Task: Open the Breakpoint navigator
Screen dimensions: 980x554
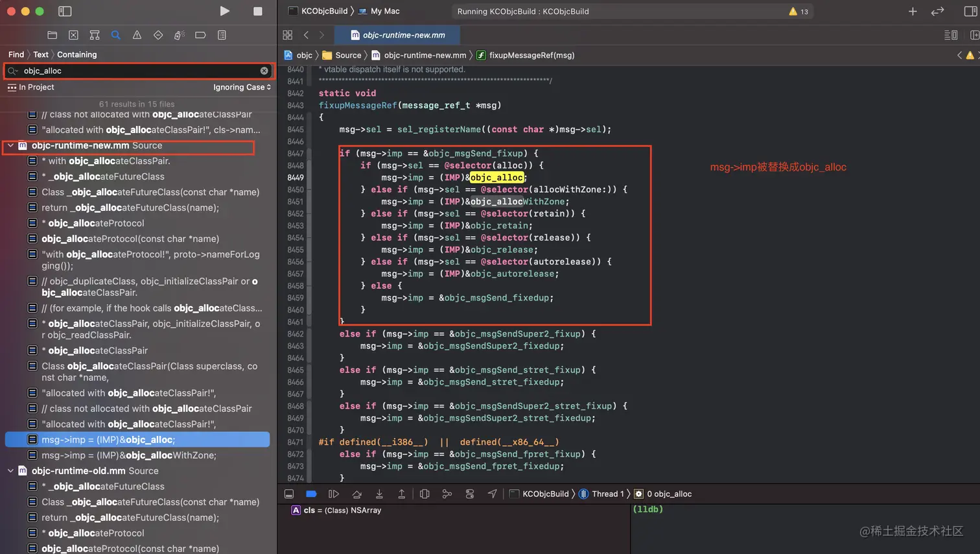Action: tap(200, 35)
